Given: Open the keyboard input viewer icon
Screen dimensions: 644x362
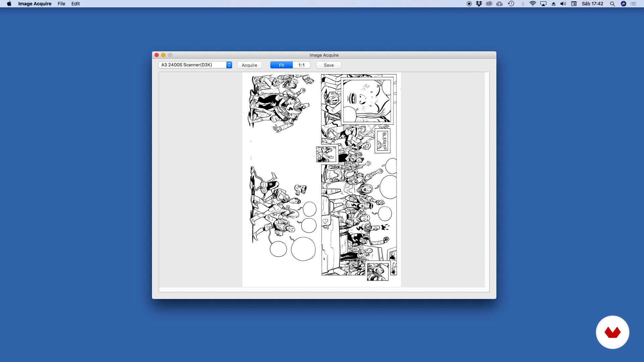Looking at the screenshot, I should click(x=574, y=4).
